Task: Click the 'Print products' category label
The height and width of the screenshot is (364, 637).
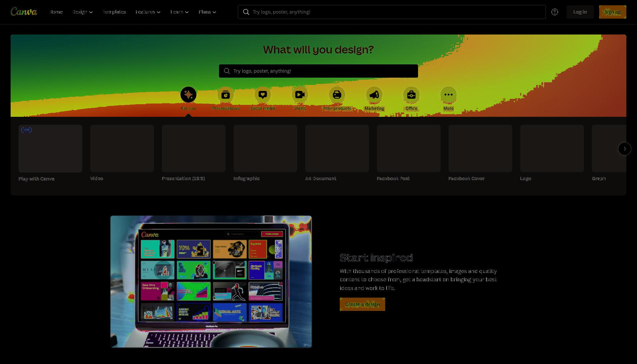Action: pyautogui.click(x=337, y=109)
